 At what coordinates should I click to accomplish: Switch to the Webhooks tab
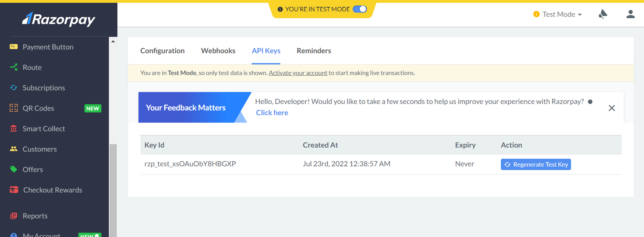tap(218, 51)
